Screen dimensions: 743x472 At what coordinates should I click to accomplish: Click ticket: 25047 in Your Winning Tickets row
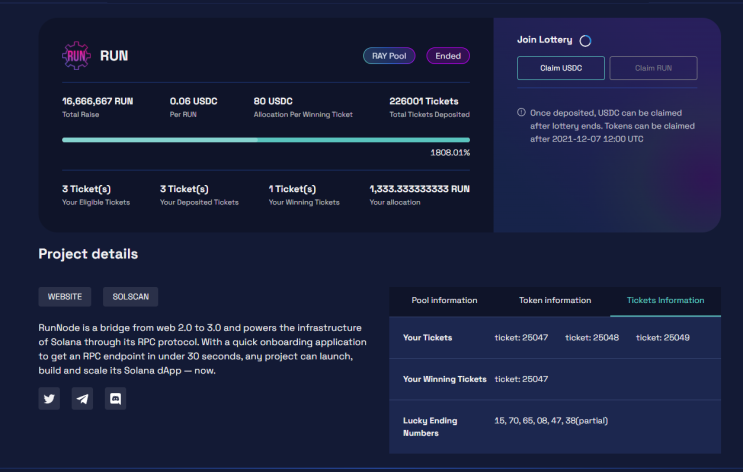pyautogui.click(x=521, y=379)
